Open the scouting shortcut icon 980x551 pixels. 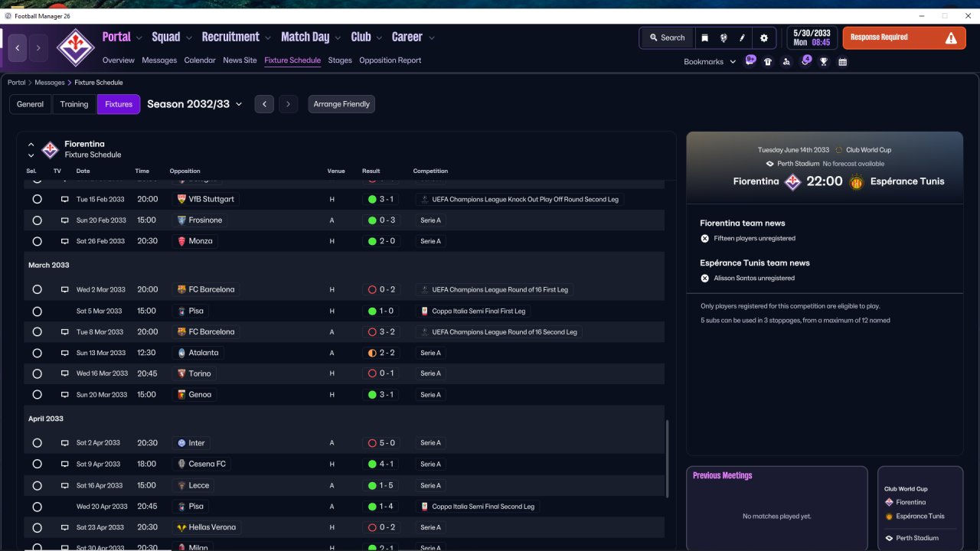tap(786, 62)
